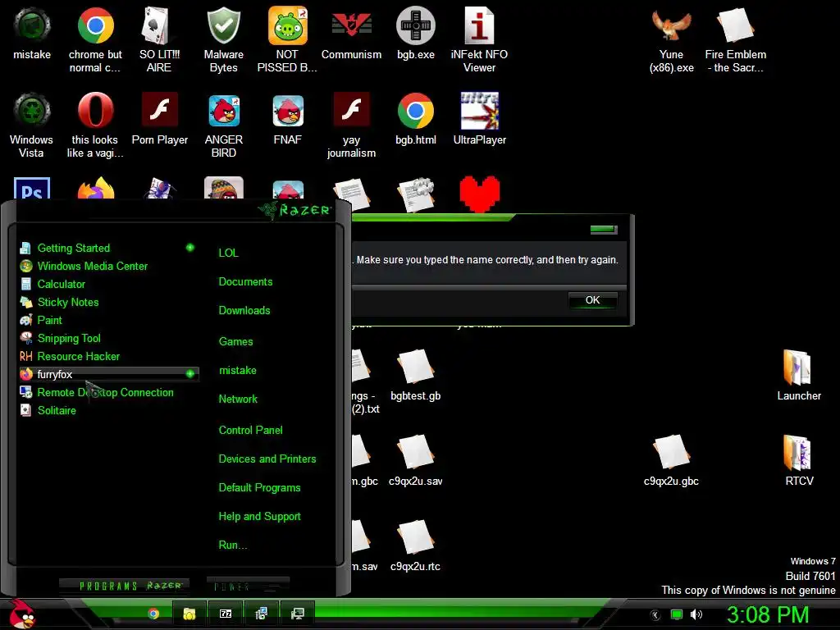Open Default Programs from Start menu
The image size is (840, 630).
(x=259, y=488)
